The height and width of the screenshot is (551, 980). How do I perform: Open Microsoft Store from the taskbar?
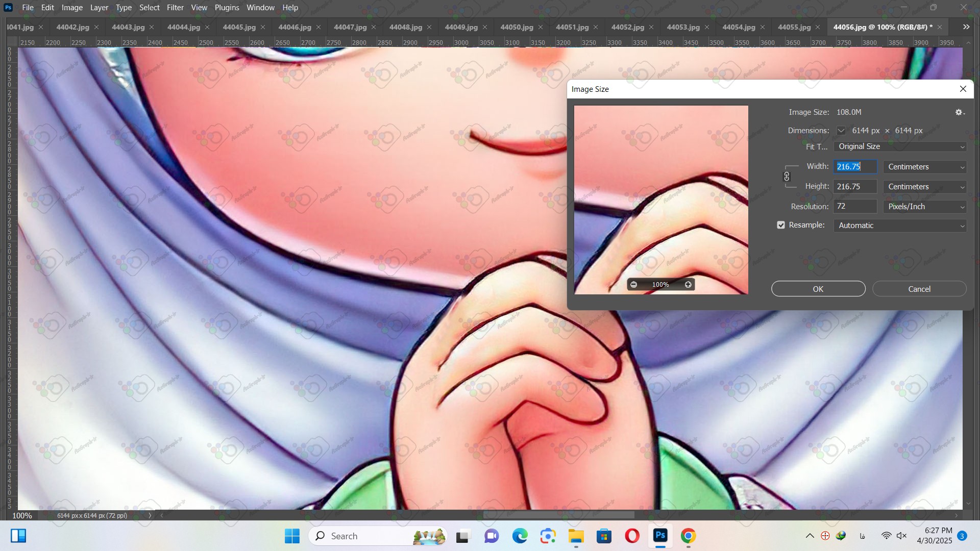pos(604,536)
